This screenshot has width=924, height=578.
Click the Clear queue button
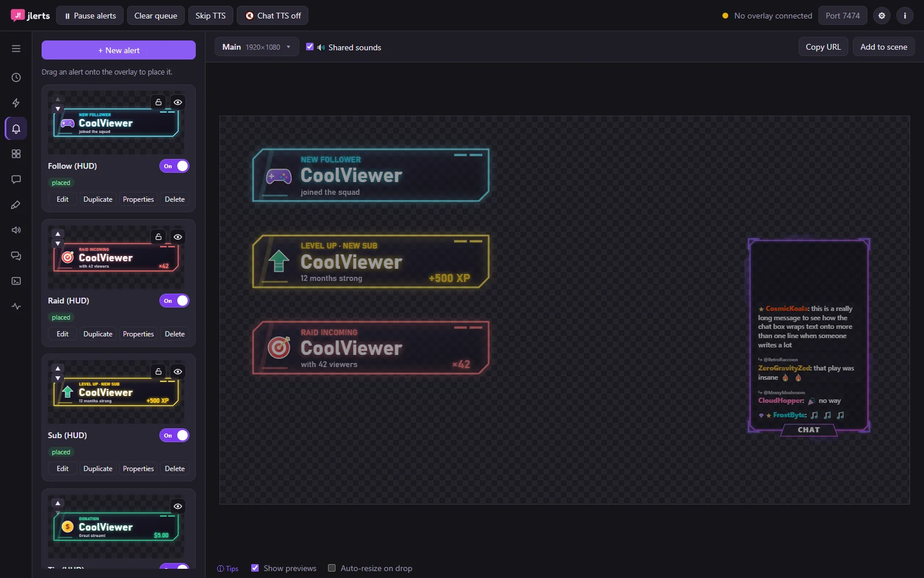click(156, 16)
